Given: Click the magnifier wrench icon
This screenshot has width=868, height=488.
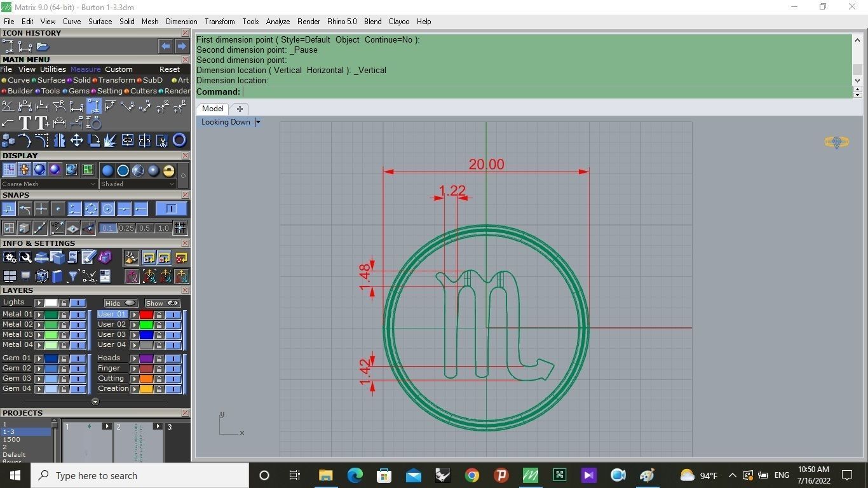Looking at the screenshot, I should pyautogui.click(x=26, y=257).
